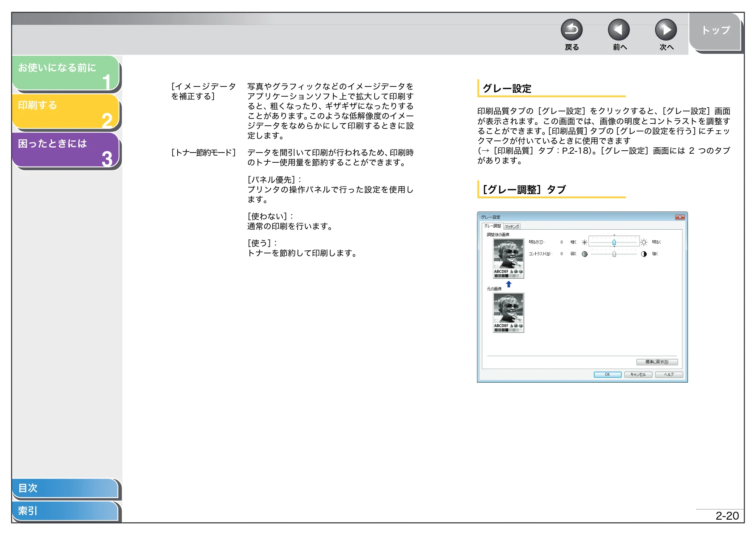This screenshot has height=534, width=756.
Task: Click the キャンセル button
Action: tap(638, 375)
